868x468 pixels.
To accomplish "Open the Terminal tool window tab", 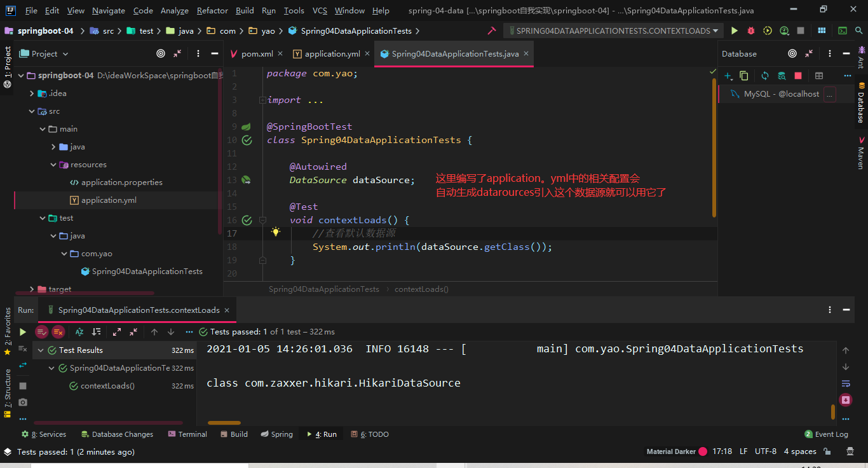I will point(188,434).
